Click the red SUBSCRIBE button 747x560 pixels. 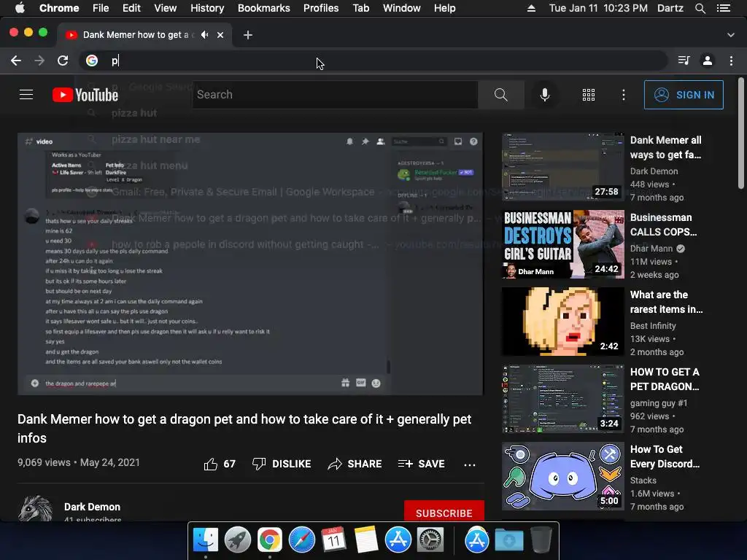pyautogui.click(x=444, y=511)
